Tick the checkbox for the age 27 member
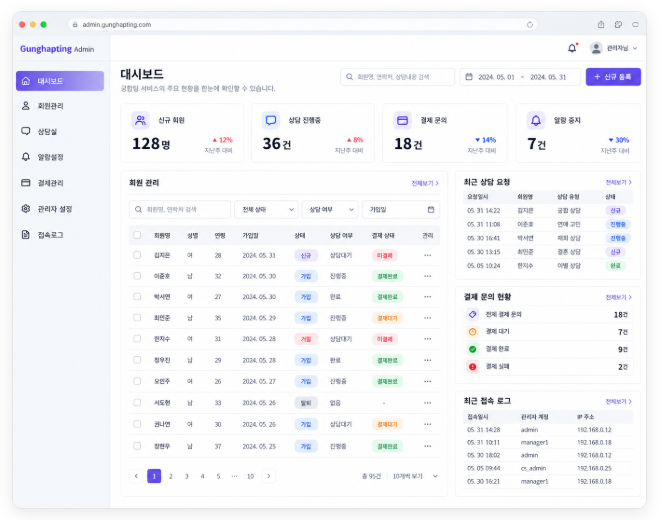This screenshot has height=520, width=664. point(137,296)
